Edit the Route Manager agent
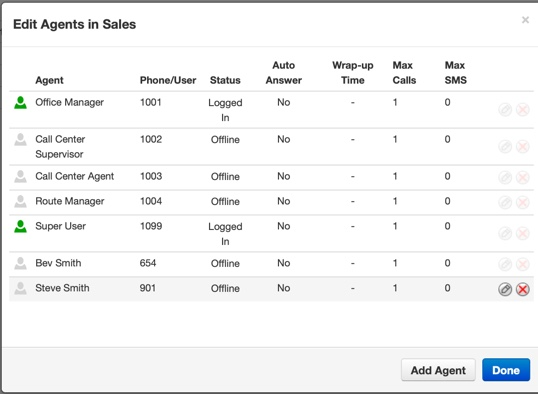Screen dimensions: 538x394 [x=505, y=202]
